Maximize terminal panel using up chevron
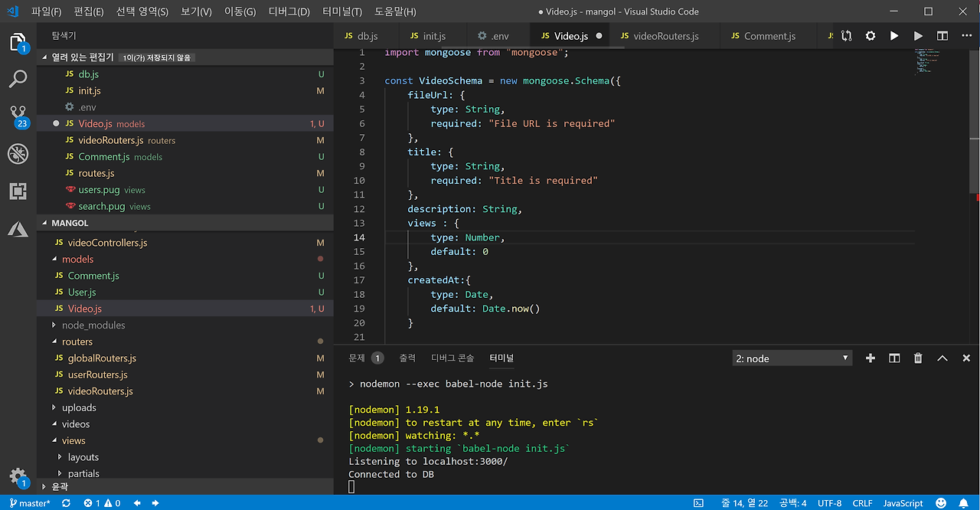The height and width of the screenshot is (510, 980). pos(942,358)
